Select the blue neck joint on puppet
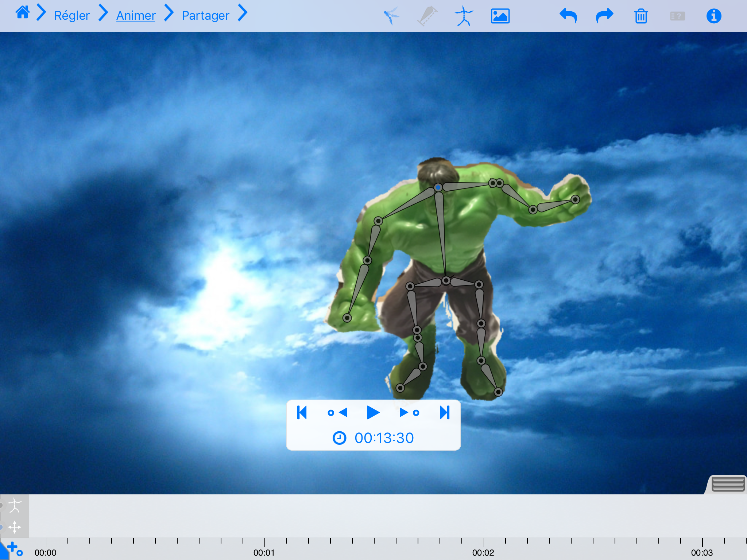Image resolution: width=747 pixels, height=560 pixels. pyautogui.click(x=438, y=187)
